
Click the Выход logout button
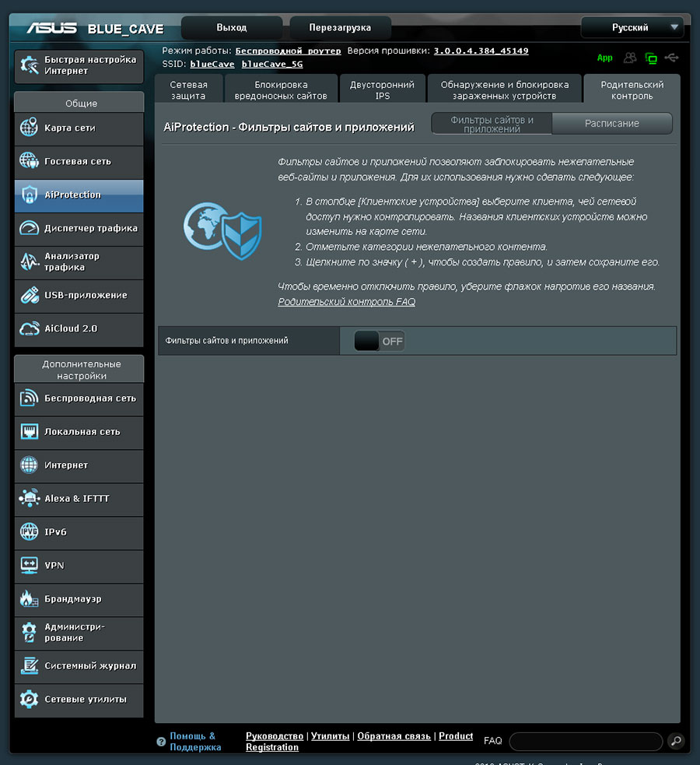point(232,28)
